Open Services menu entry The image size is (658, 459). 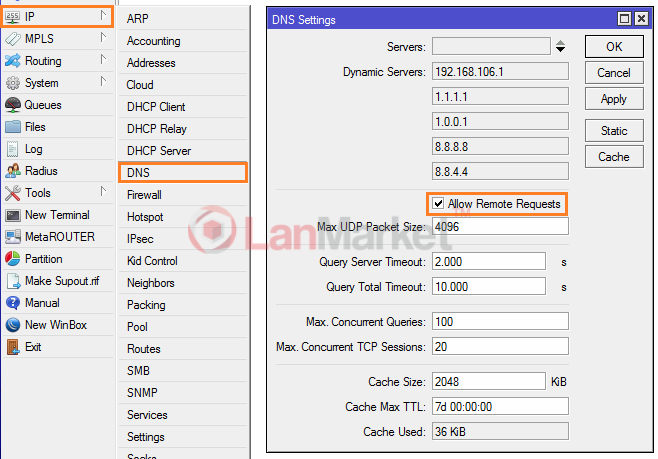tap(183, 415)
